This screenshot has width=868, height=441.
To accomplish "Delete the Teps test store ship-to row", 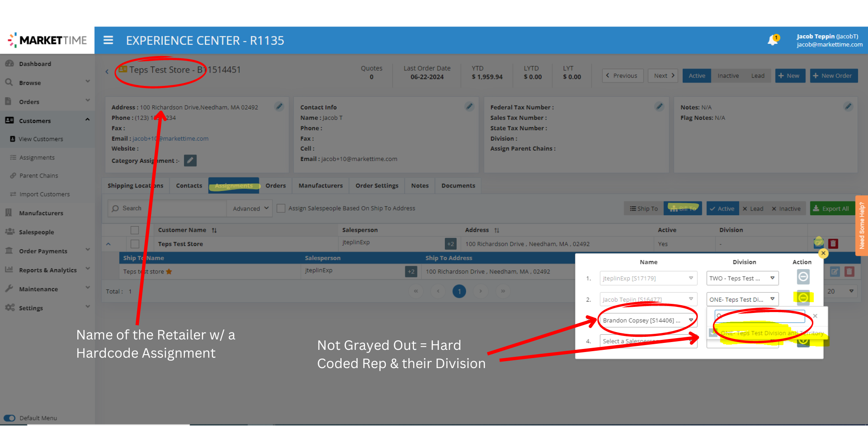I will tap(850, 271).
